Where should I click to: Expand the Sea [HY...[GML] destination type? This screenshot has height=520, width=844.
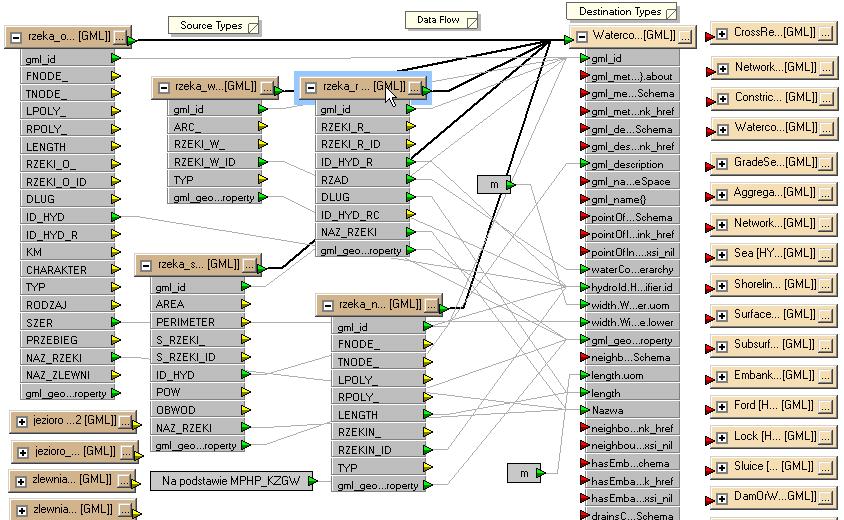(x=722, y=255)
